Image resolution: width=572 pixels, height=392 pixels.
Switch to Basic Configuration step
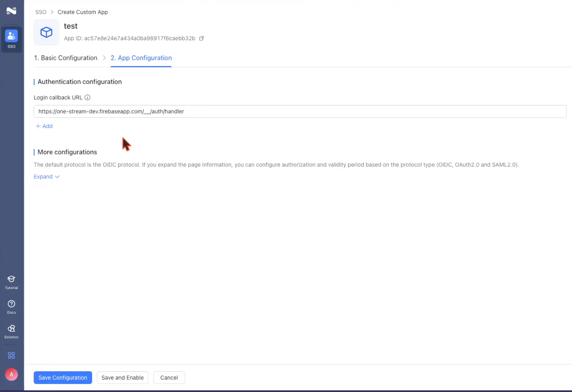[66, 58]
